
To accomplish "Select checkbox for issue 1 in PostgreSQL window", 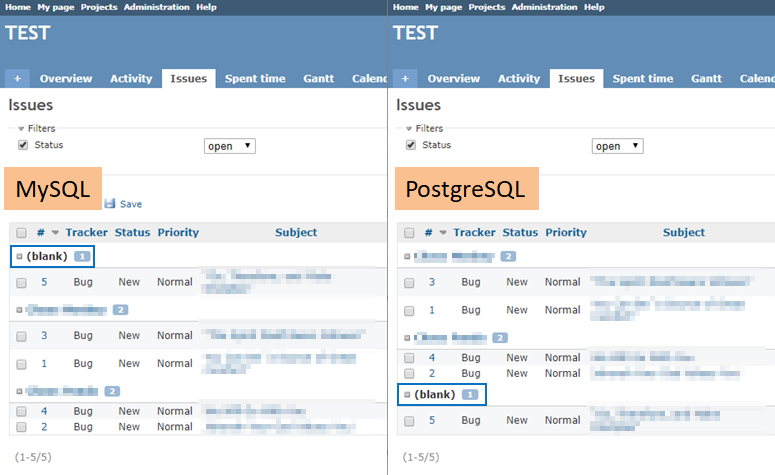I will pyautogui.click(x=409, y=311).
